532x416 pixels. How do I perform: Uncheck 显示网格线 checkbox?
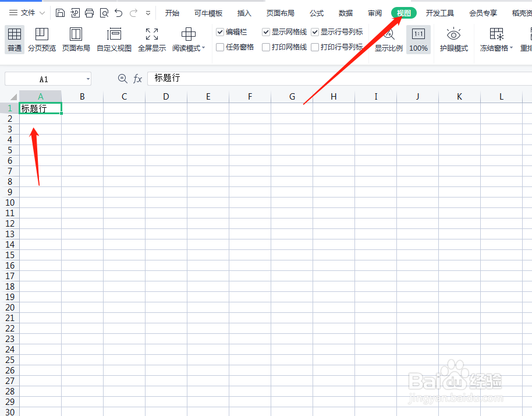click(x=266, y=32)
